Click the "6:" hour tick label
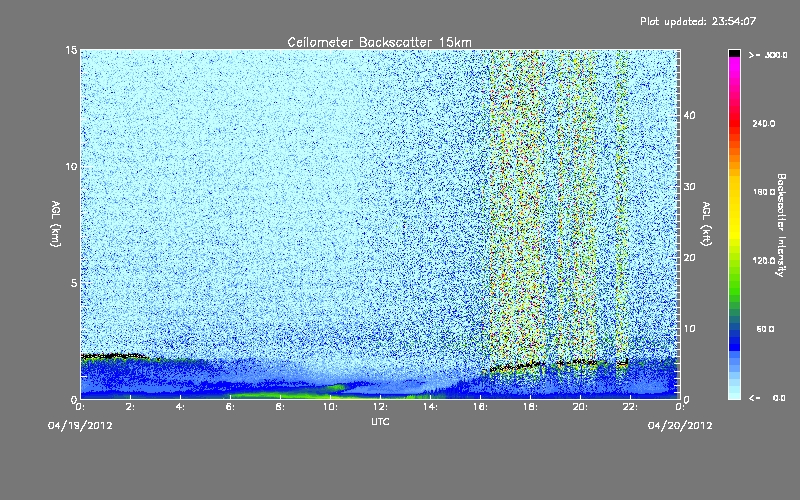Screen dimensions: 800x500 231,407
